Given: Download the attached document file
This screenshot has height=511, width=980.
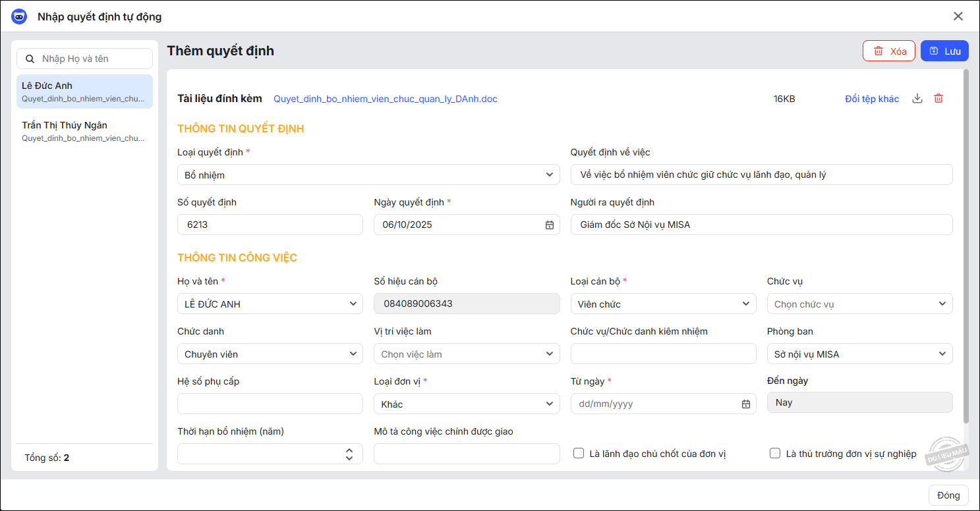Looking at the screenshot, I should click(x=917, y=99).
